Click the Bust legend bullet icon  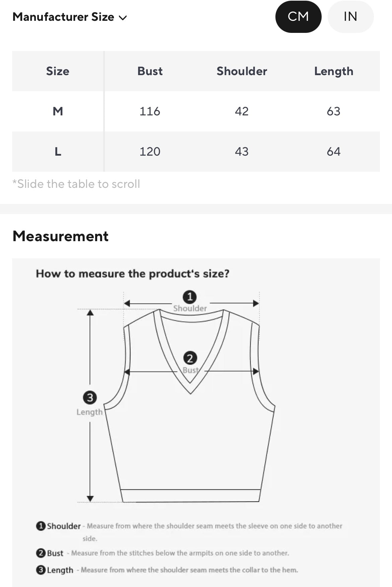[41, 553]
